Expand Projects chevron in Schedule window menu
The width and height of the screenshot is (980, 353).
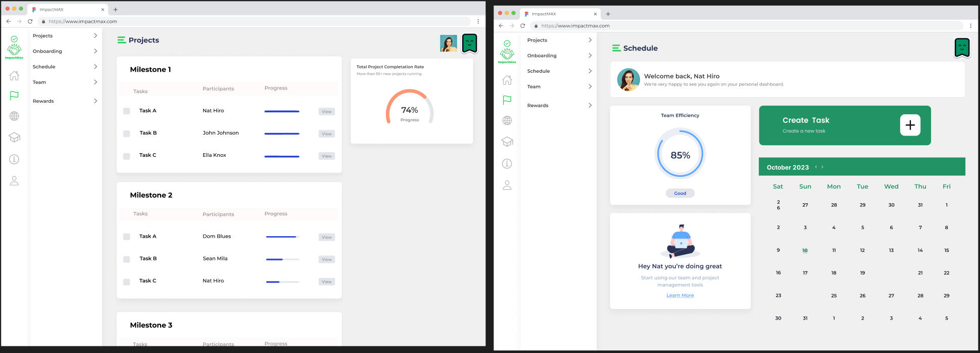590,40
